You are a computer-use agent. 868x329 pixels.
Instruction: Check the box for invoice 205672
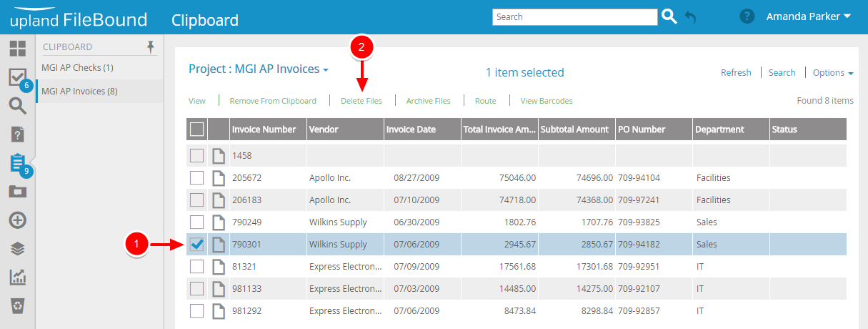(197, 177)
